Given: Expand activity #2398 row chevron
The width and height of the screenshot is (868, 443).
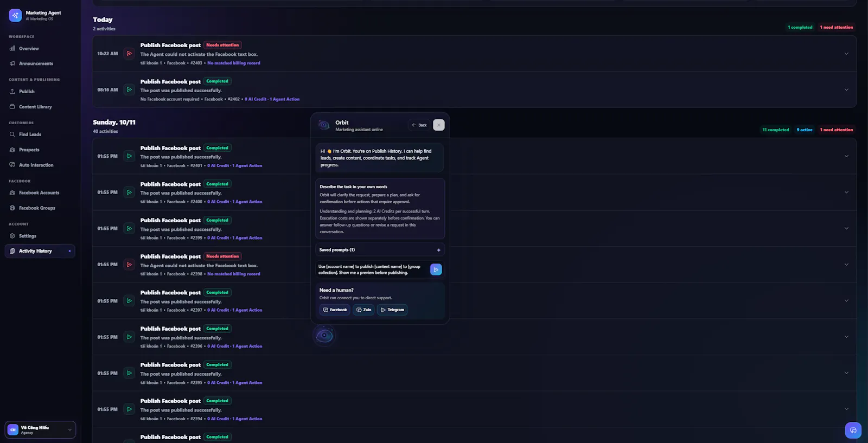Looking at the screenshot, I should click(846, 265).
